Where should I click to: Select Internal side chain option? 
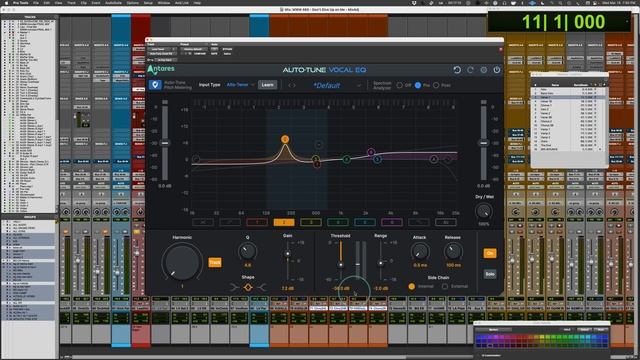(x=411, y=287)
